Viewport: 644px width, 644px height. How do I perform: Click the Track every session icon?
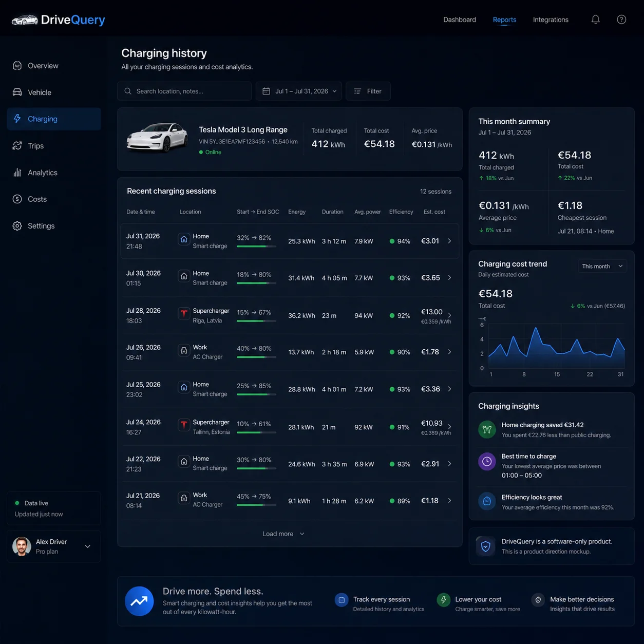[x=342, y=600]
